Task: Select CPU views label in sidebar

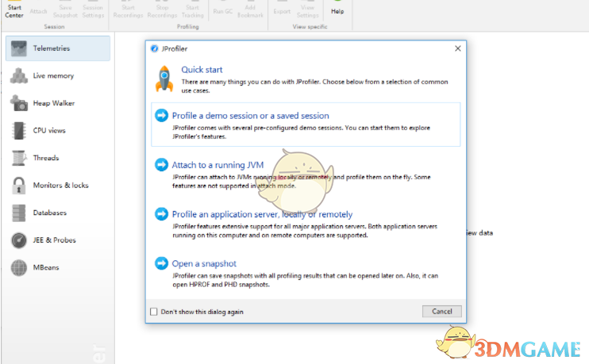Action: click(x=49, y=131)
